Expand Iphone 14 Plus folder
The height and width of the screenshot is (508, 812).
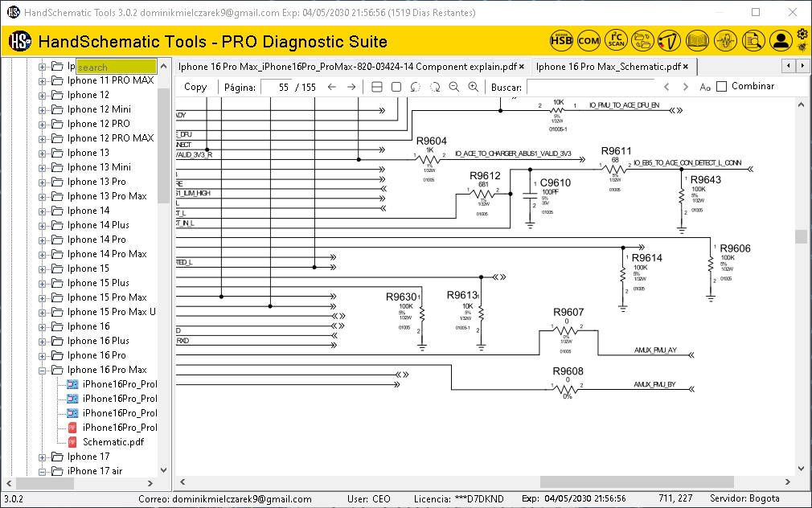click(x=42, y=226)
